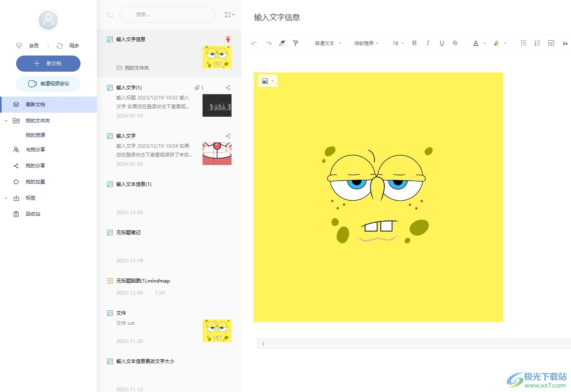This screenshot has height=392, width=571.
Task: Insert a block quote
Action: click(565, 43)
